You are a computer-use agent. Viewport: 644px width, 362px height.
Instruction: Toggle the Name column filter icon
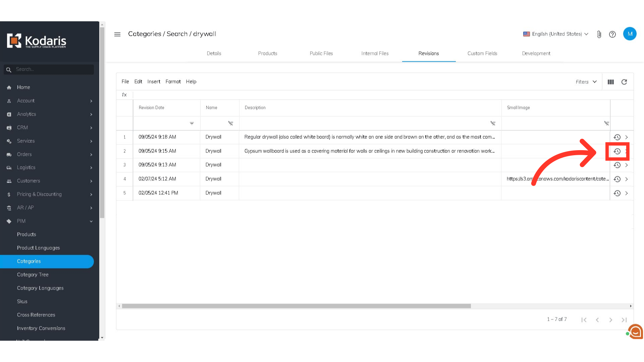(x=230, y=123)
